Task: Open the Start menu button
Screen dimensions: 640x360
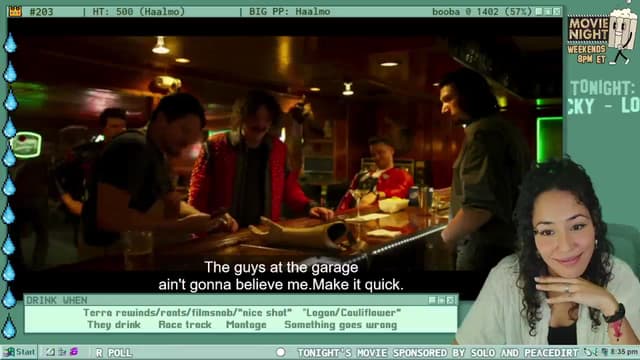Action: [20, 352]
